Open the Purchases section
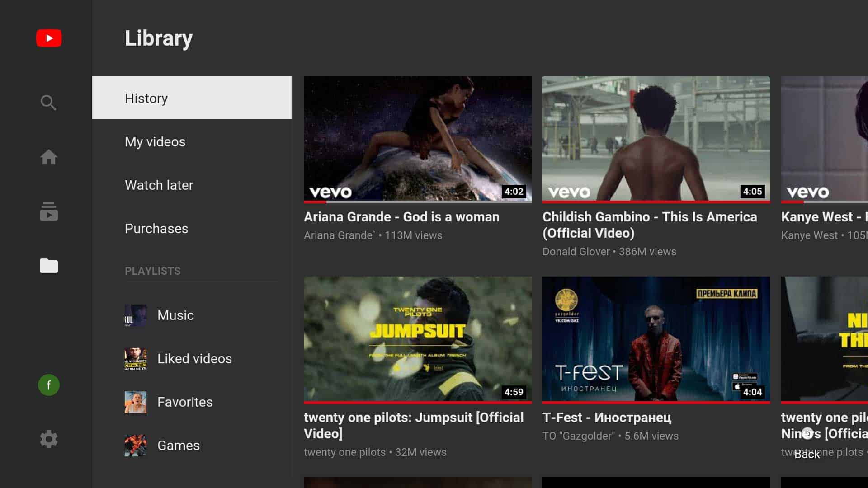 click(x=157, y=228)
